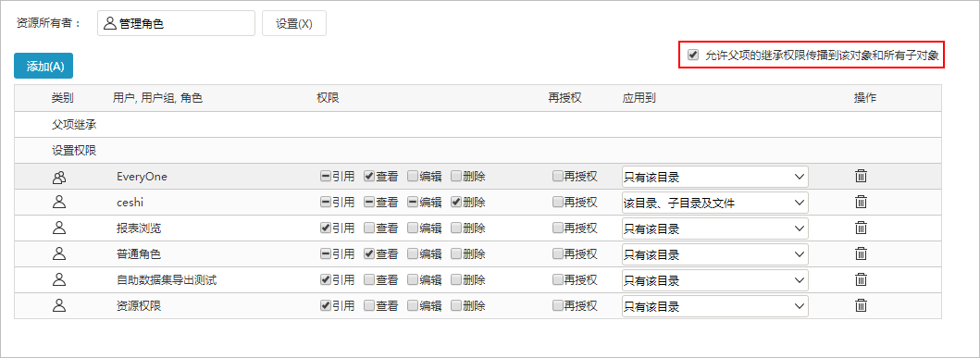Image resolution: width=980 pixels, height=358 pixels.
Task: Select the 普通角色 name cell
Action: coord(139,254)
